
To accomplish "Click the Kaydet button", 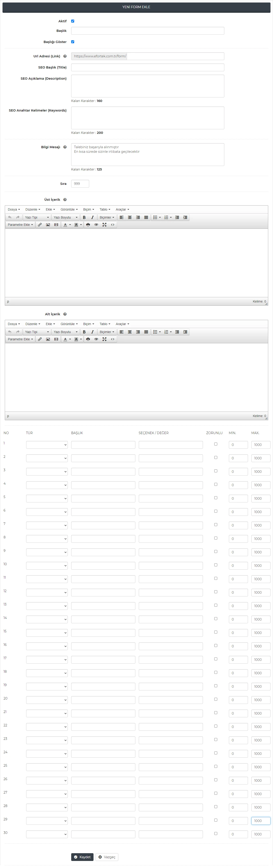I will (82, 857).
